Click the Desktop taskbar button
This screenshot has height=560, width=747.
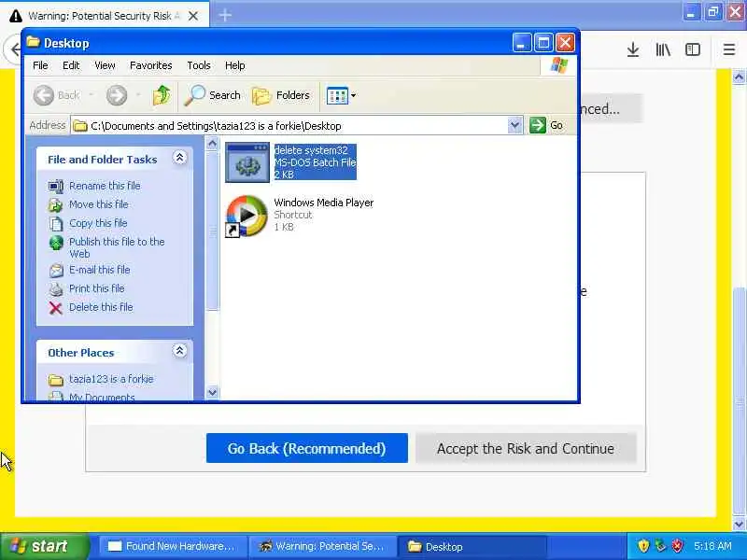tap(472, 546)
